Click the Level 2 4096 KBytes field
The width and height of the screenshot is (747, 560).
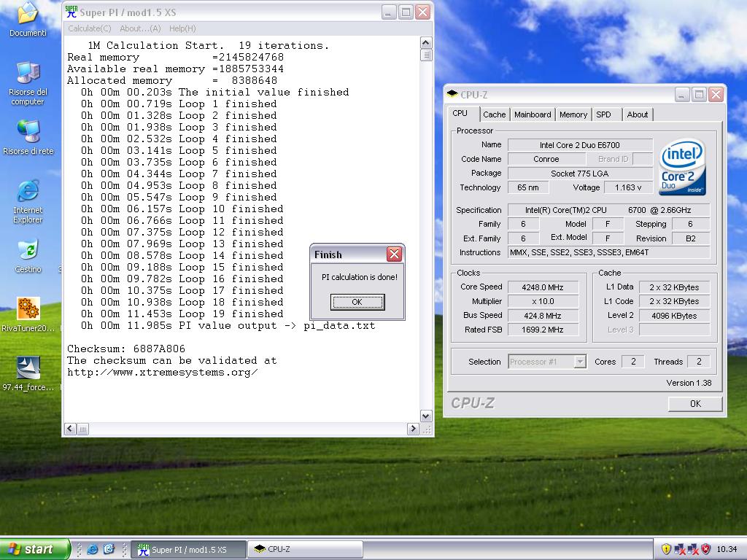tap(674, 315)
